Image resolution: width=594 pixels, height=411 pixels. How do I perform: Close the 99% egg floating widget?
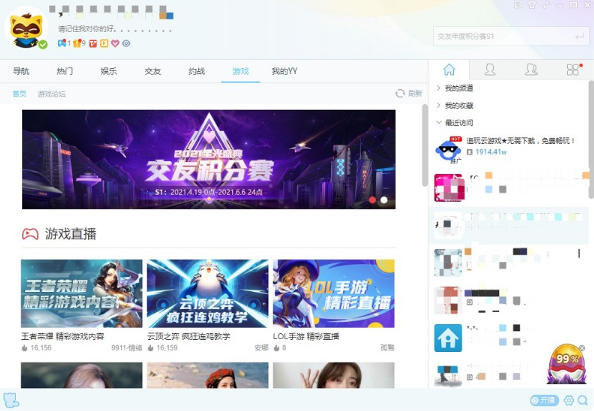581,348
